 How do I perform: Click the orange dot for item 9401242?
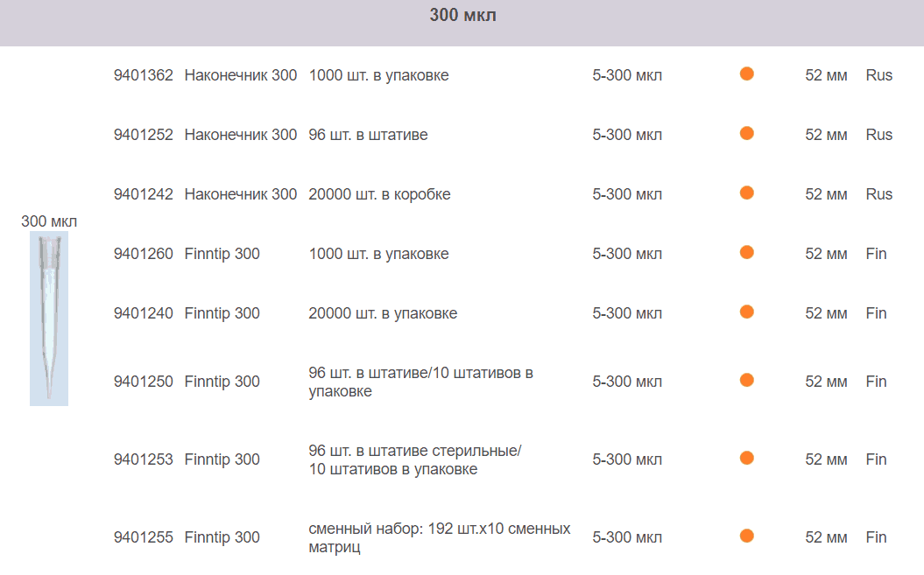click(x=747, y=193)
